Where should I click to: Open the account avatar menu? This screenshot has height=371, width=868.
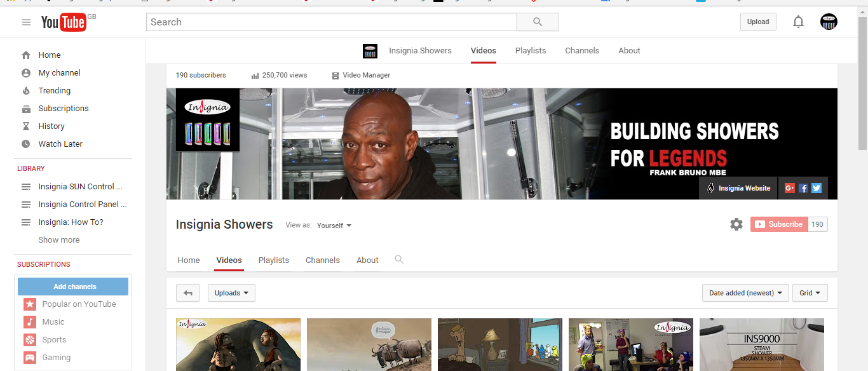coord(829,22)
